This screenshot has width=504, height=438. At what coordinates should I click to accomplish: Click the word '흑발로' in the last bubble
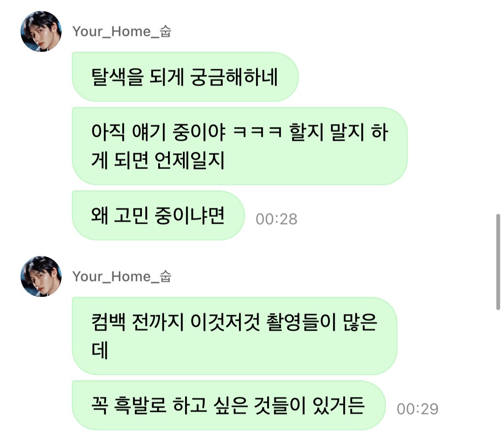[x=140, y=405]
